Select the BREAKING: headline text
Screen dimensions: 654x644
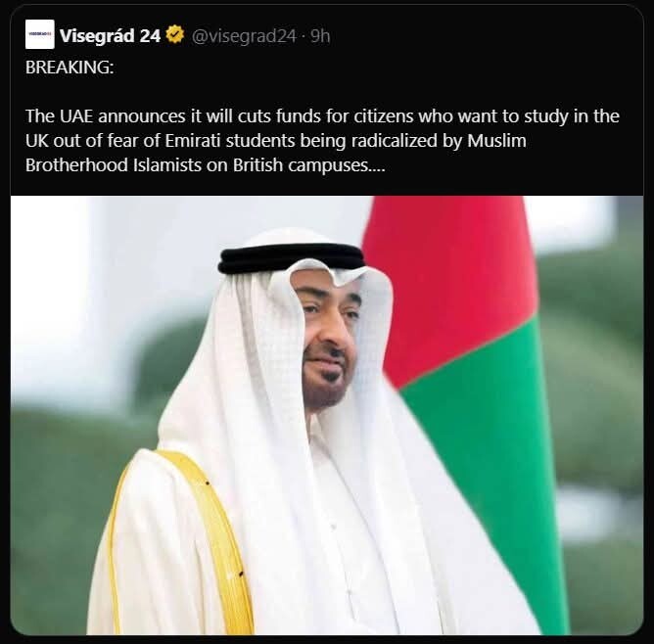(x=70, y=68)
